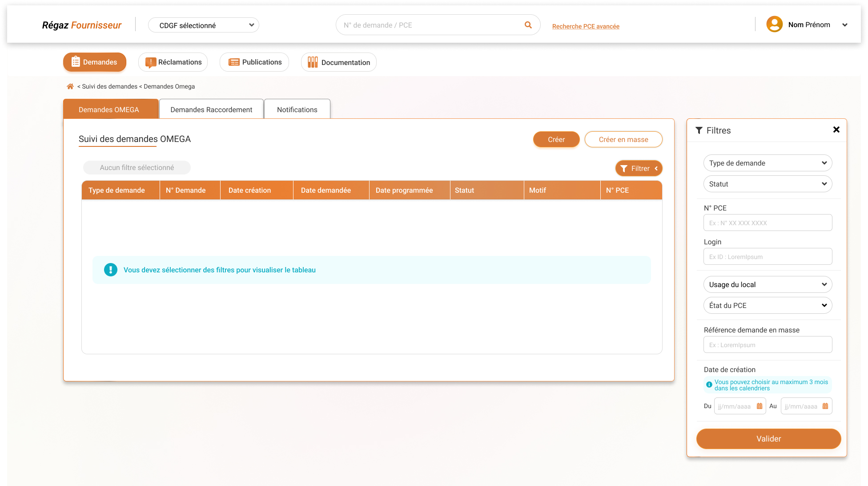Switch to the Demandes Raccordement tab
Screen dimensions: 868x486
[x=211, y=109]
